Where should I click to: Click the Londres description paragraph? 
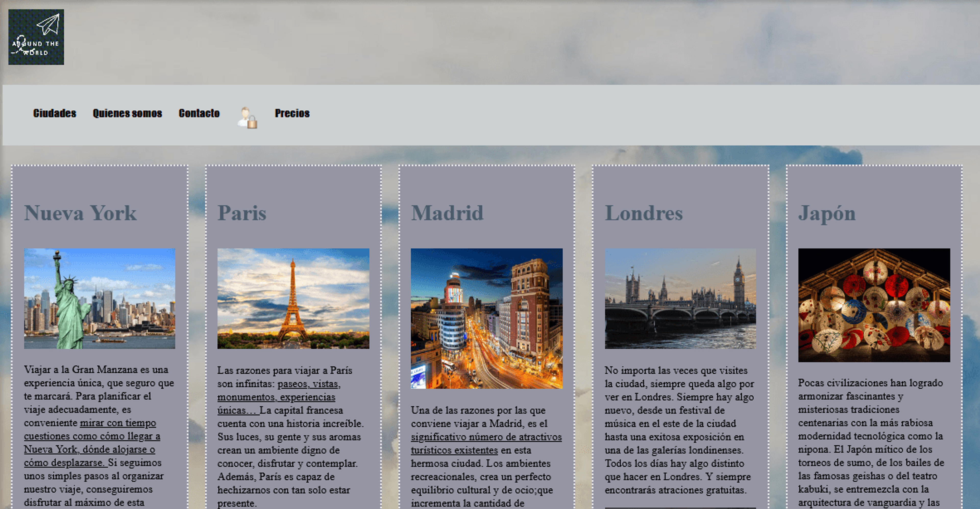(679, 430)
